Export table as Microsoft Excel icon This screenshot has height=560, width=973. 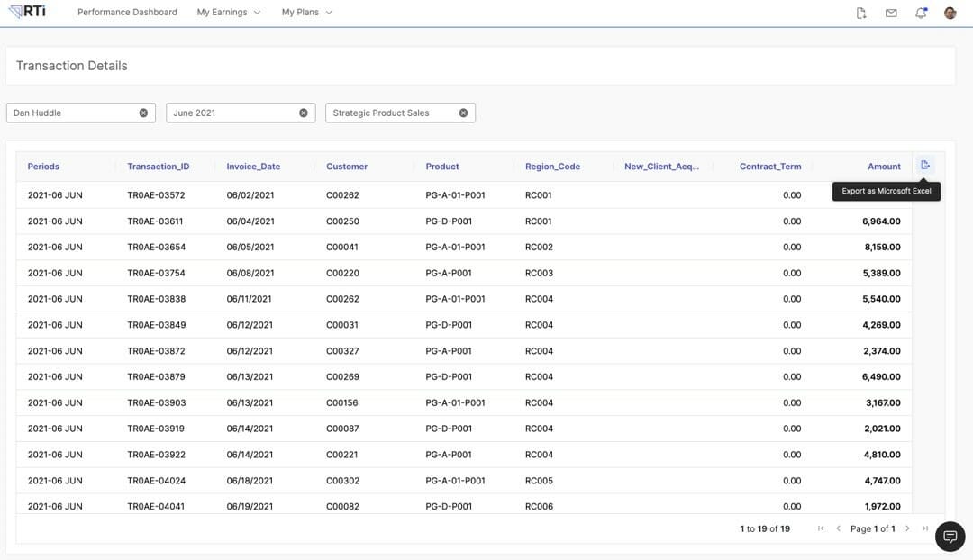click(x=925, y=165)
